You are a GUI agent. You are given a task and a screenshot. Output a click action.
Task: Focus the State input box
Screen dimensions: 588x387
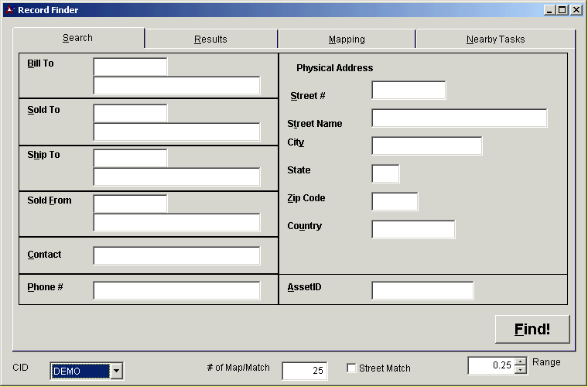(385, 174)
